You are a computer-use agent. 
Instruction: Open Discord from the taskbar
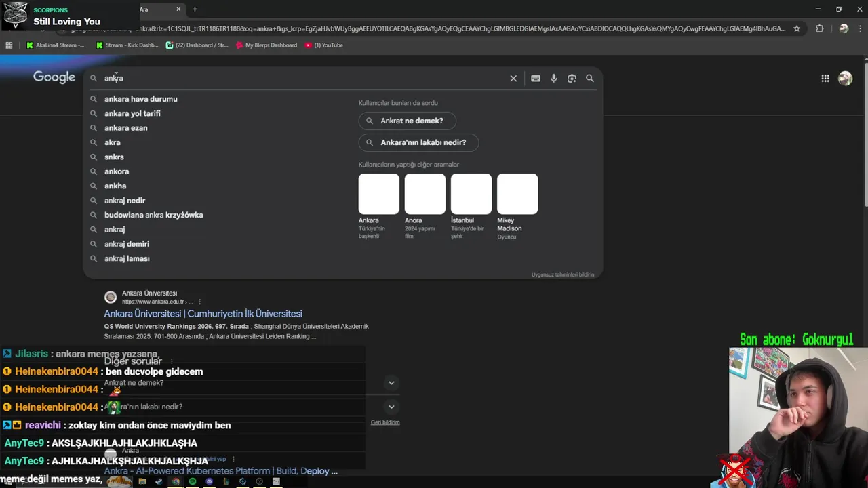[x=209, y=481]
